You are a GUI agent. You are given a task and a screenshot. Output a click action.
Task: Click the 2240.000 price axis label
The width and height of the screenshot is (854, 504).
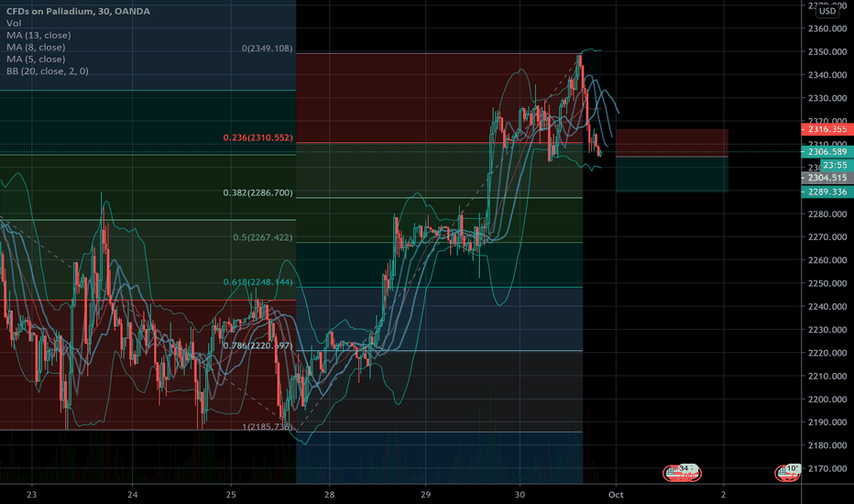(827, 307)
